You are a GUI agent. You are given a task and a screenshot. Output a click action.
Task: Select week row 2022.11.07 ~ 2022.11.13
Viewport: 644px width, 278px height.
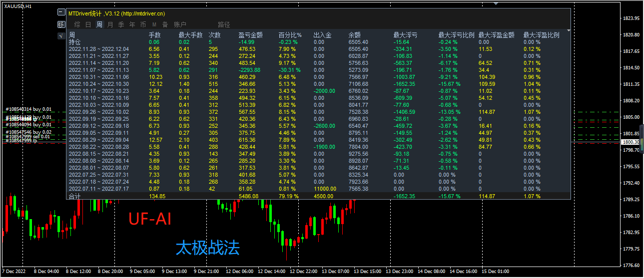point(98,70)
